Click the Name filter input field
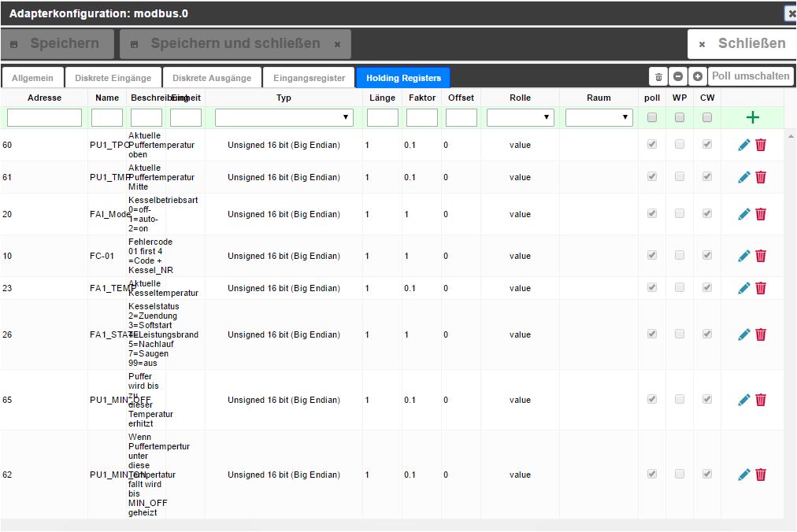Screen dimensions: 797x532 click(x=107, y=117)
